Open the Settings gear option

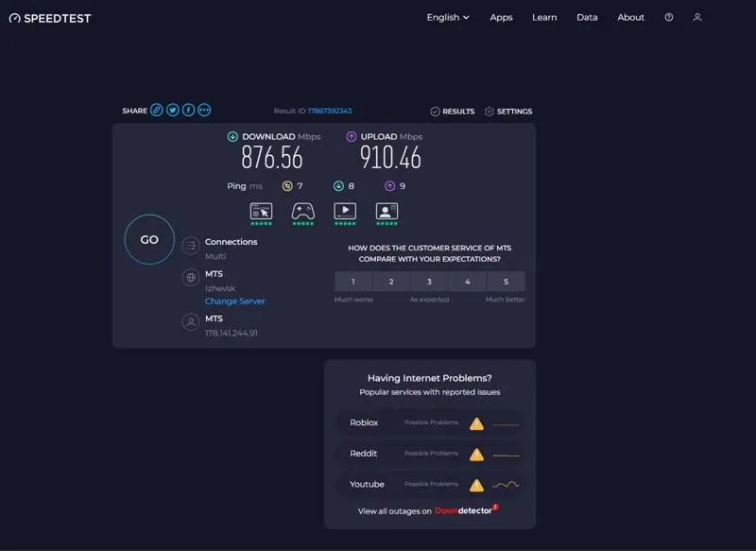point(508,112)
